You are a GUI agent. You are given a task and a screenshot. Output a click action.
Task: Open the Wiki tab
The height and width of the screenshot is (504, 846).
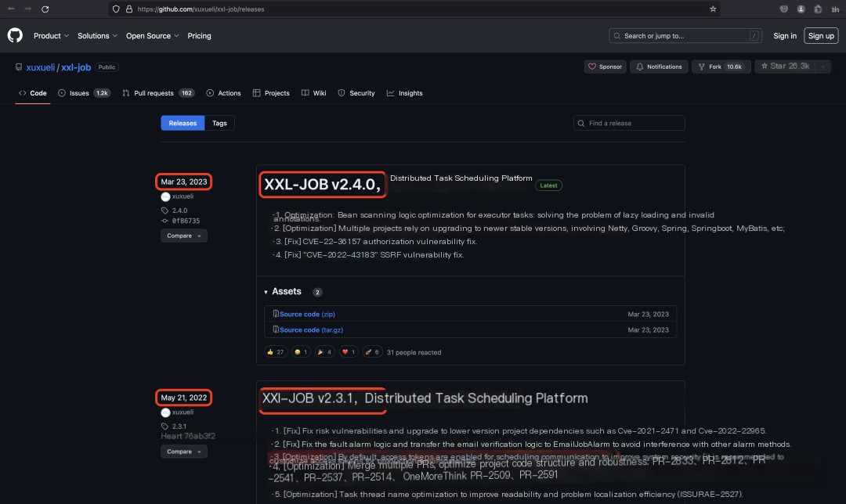[x=313, y=93]
